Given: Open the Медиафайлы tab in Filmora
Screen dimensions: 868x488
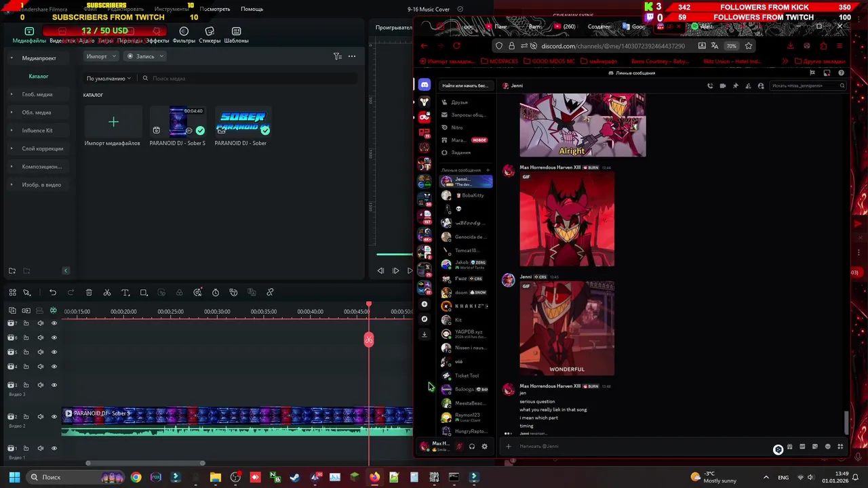Looking at the screenshot, I should 29,35.
